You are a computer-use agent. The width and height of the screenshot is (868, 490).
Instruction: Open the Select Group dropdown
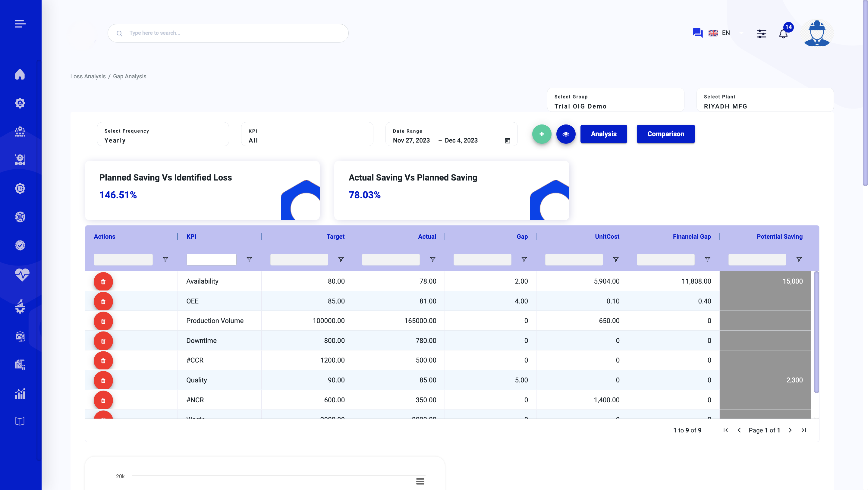click(x=616, y=100)
